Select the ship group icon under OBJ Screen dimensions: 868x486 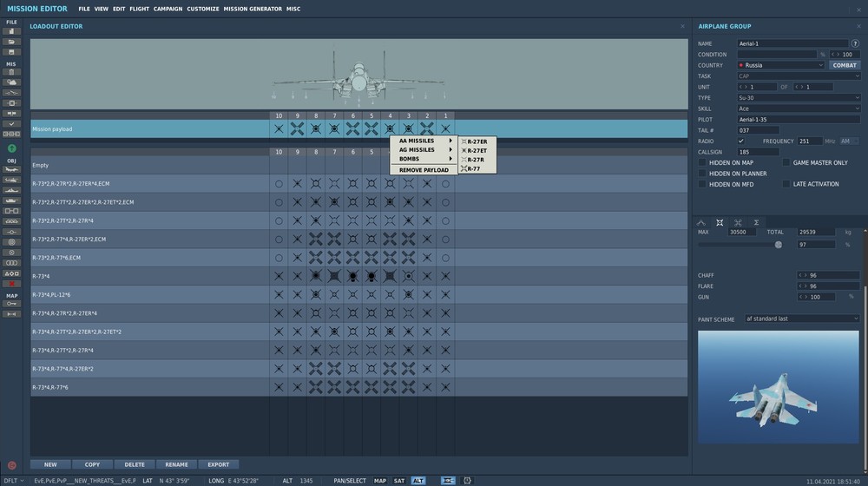tap(11, 190)
